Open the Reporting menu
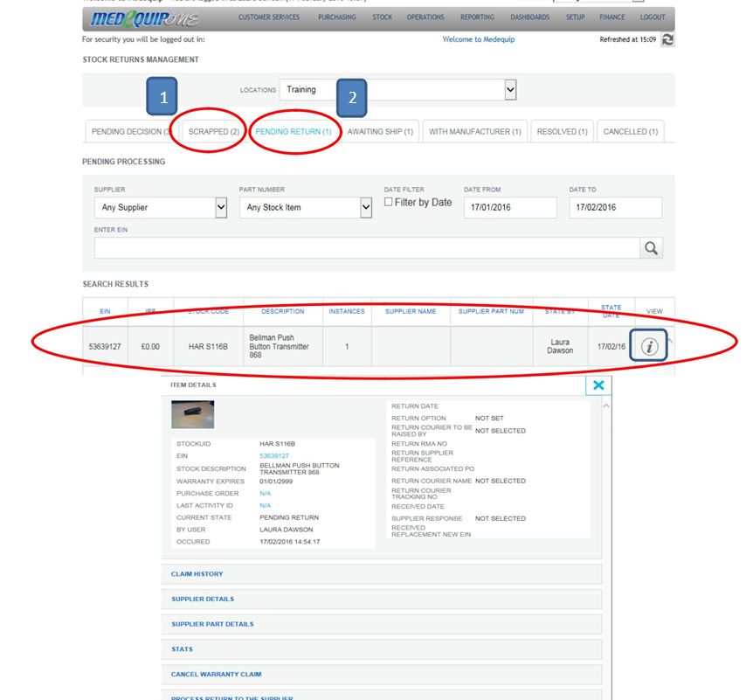The width and height of the screenshot is (753, 700). pos(477,17)
